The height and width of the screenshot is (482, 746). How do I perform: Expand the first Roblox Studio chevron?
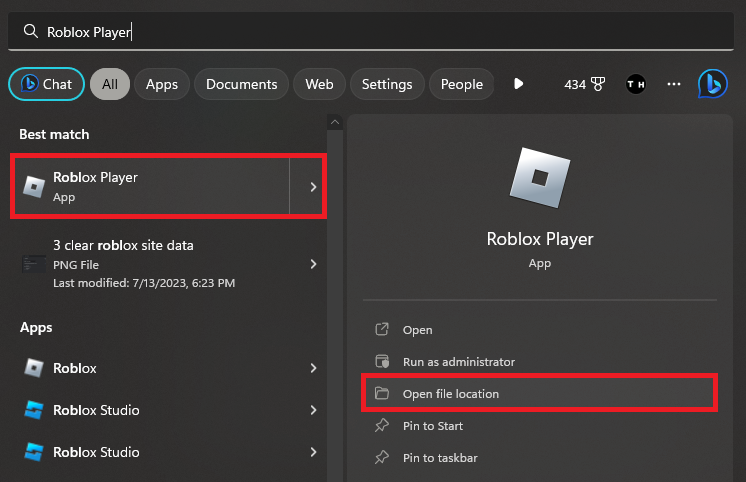tap(313, 410)
